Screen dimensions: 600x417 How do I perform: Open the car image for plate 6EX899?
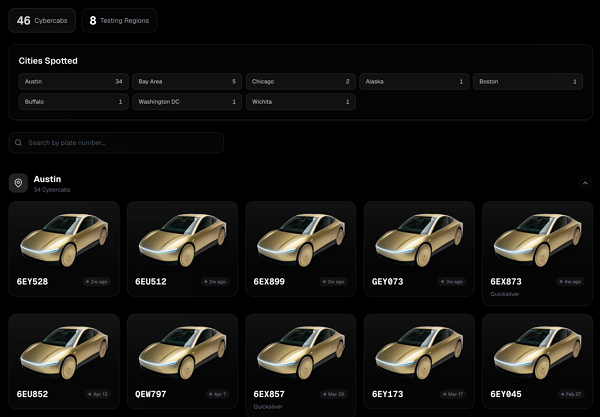click(x=301, y=239)
